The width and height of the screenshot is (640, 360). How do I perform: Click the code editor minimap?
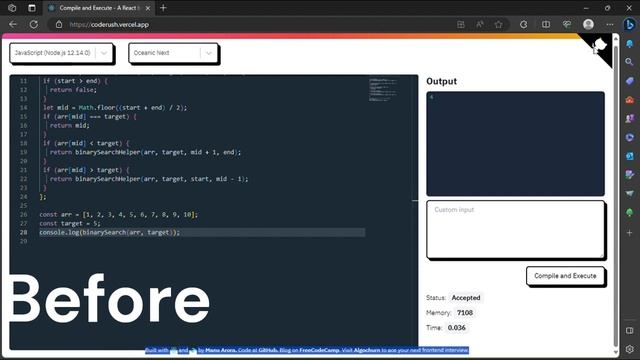point(383,90)
